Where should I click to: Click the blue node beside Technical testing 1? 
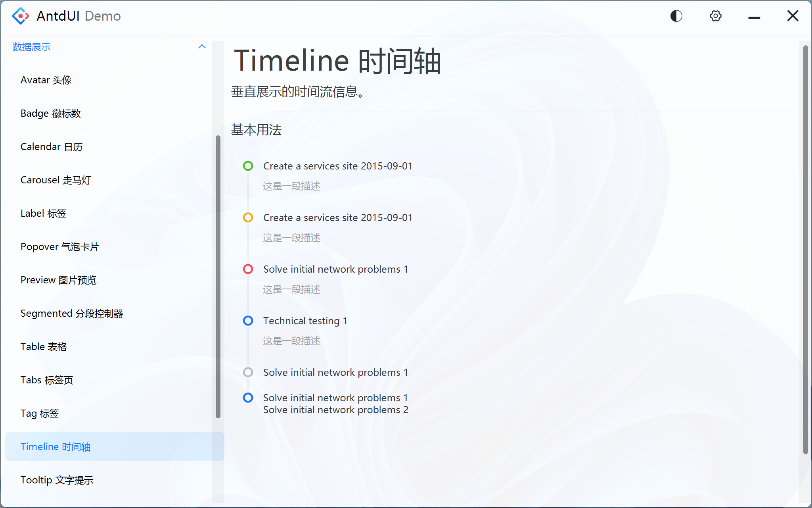point(248,321)
